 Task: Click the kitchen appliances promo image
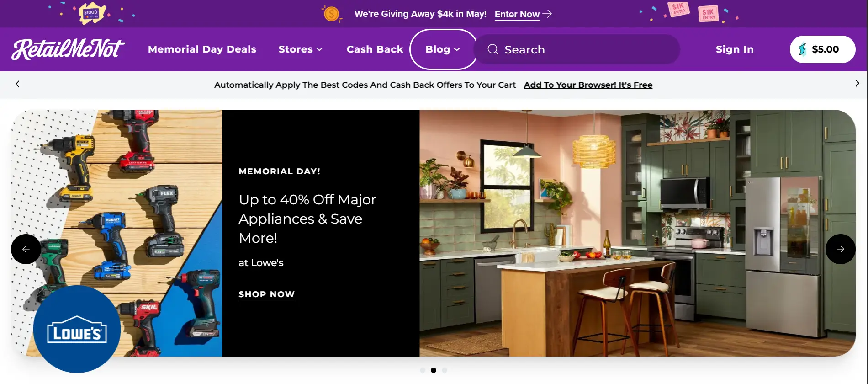(637, 233)
